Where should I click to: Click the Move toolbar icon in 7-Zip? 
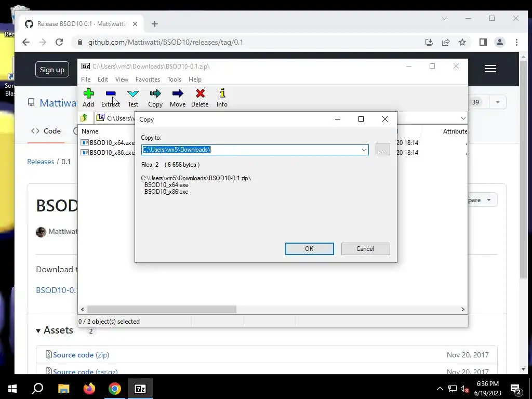(178, 98)
